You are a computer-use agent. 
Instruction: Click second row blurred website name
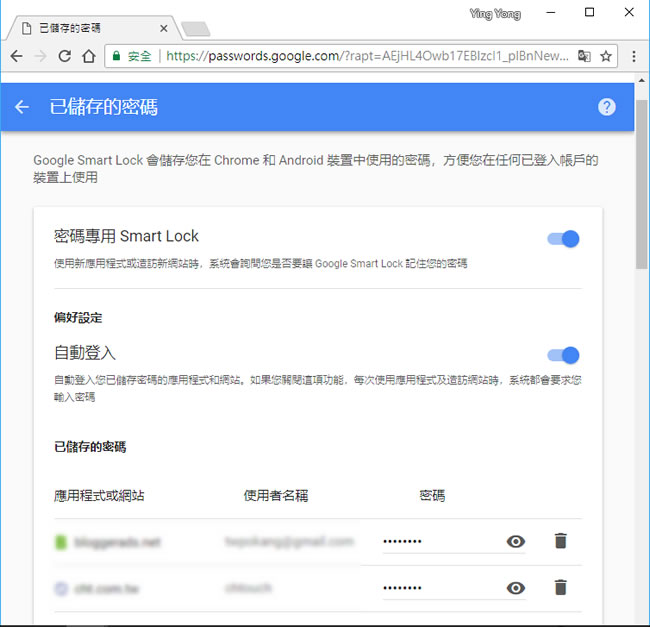tap(107, 588)
